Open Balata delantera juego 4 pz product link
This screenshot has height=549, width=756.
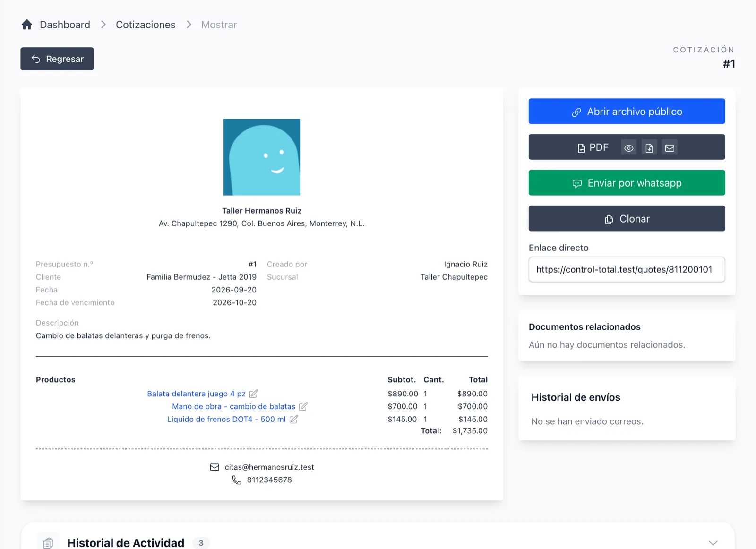coord(196,394)
